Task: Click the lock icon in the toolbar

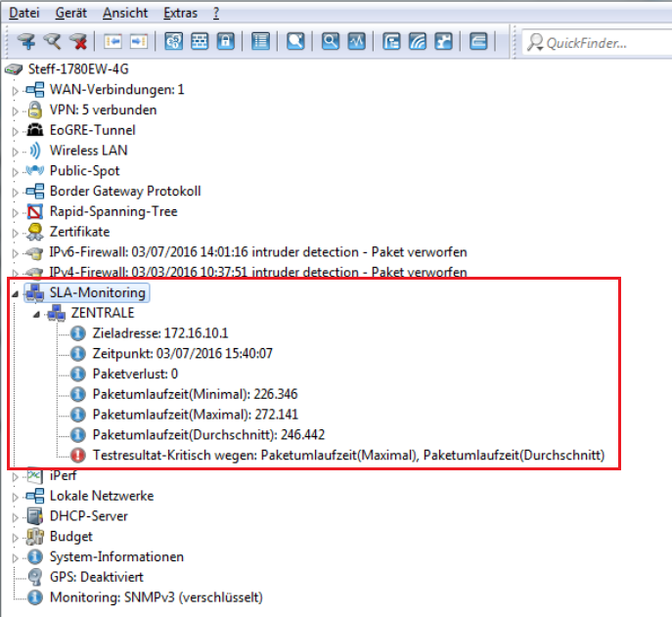Action: pos(224,42)
